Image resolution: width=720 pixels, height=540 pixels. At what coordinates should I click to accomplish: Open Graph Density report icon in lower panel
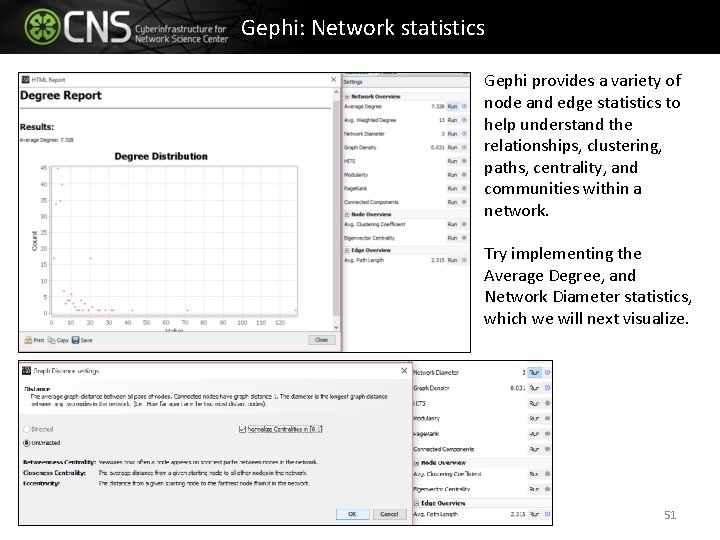[x=547, y=388]
